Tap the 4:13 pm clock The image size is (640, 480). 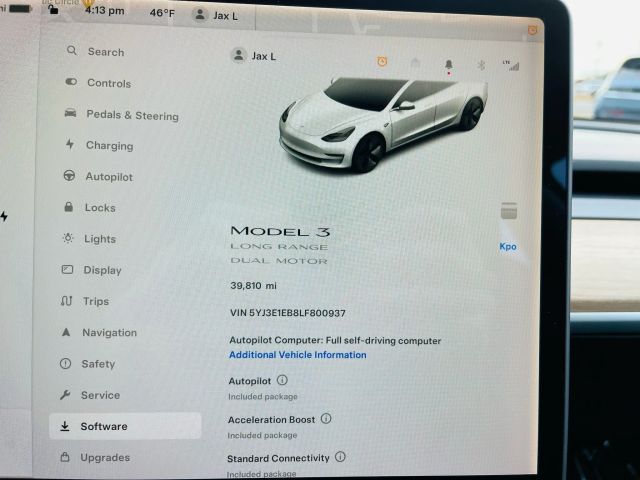[x=104, y=10]
